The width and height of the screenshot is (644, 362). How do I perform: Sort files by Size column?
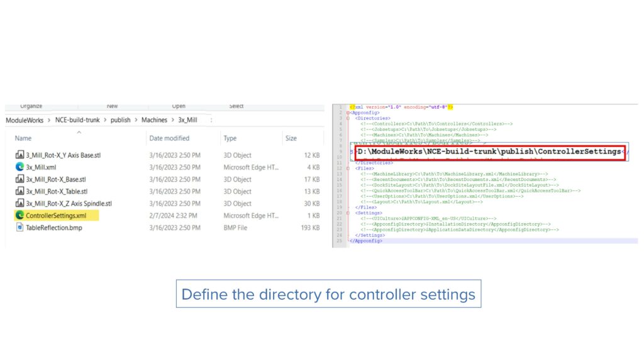pyautogui.click(x=291, y=138)
